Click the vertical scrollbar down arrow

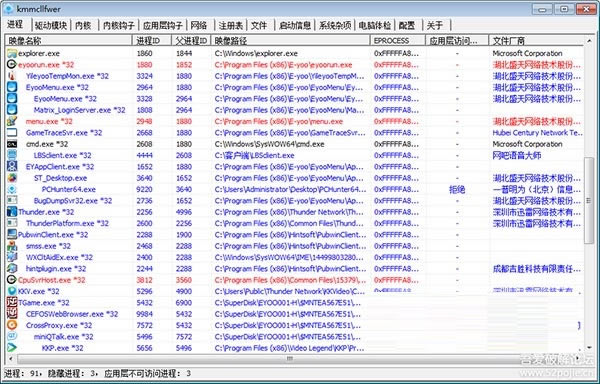click(x=589, y=347)
